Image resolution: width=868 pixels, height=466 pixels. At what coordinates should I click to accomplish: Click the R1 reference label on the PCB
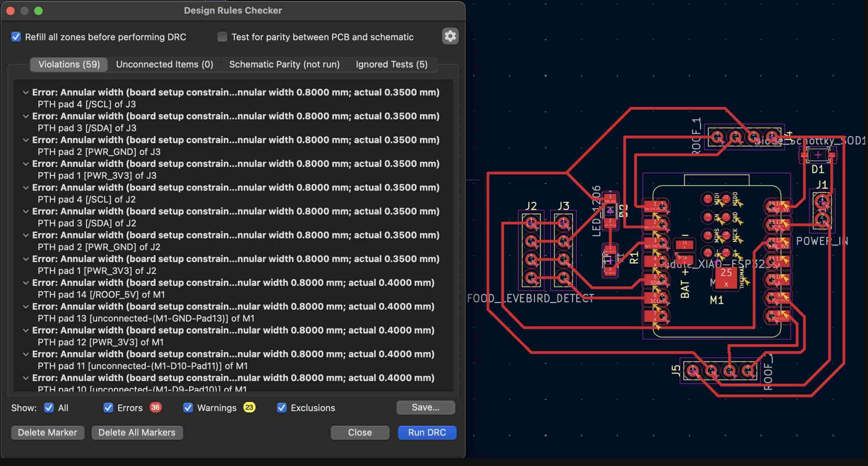634,258
